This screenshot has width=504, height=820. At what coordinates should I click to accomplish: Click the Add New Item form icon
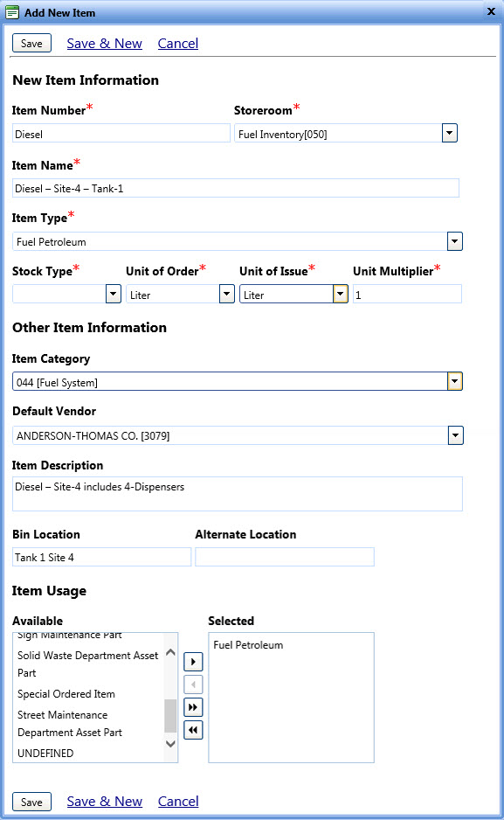pos(12,12)
